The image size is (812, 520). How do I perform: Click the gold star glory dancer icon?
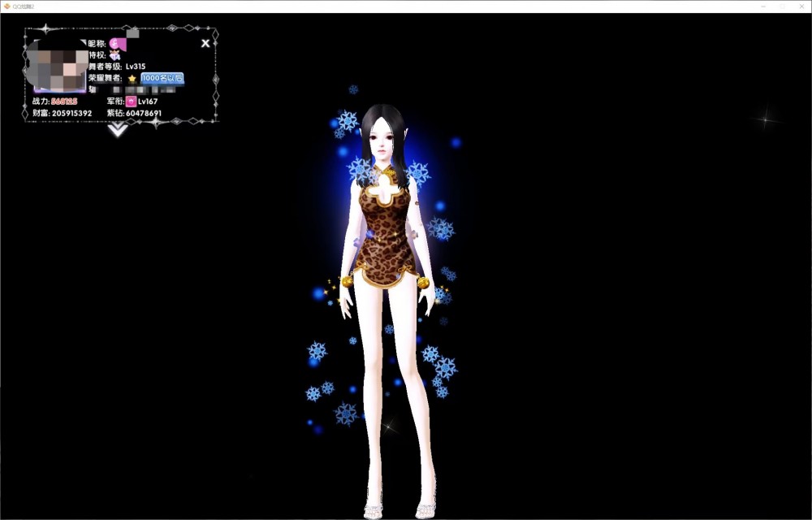point(132,78)
